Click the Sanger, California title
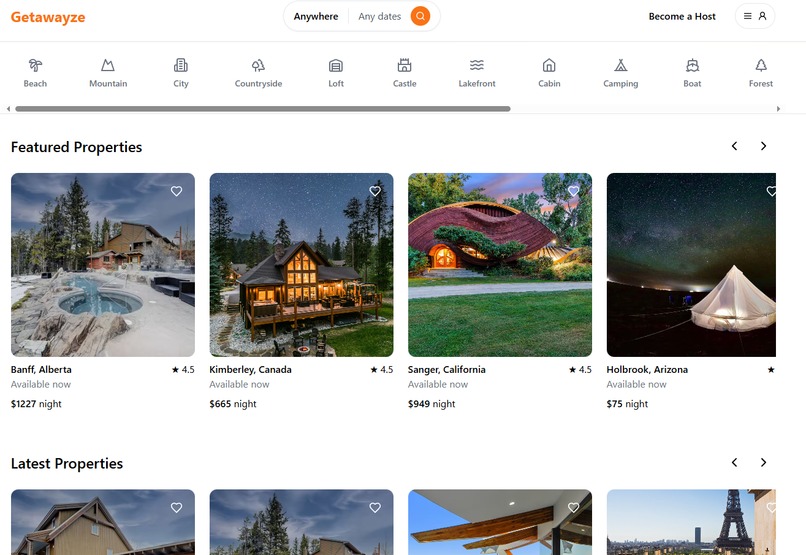Image resolution: width=806 pixels, height=555 pixels. [447, 369]
